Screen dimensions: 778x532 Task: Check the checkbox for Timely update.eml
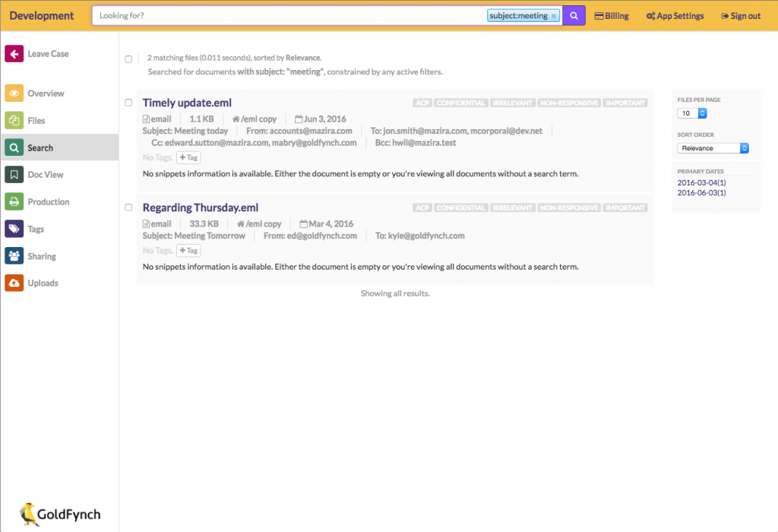click(x=128, y=102)
